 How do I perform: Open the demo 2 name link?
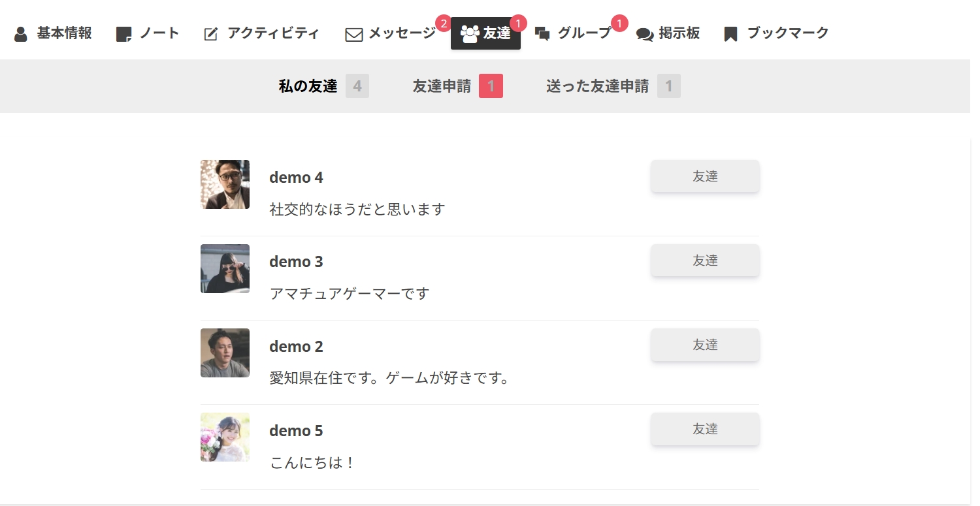296,347
